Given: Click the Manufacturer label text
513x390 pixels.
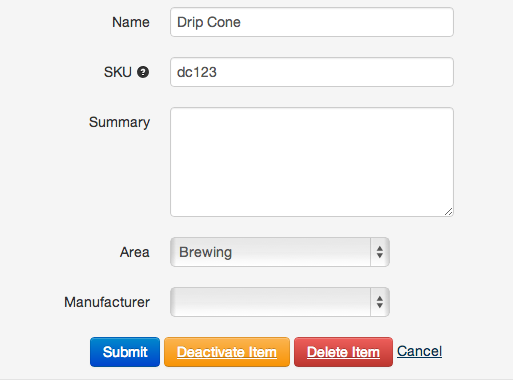Looking at the screenshot, I should tap(107, 302).
